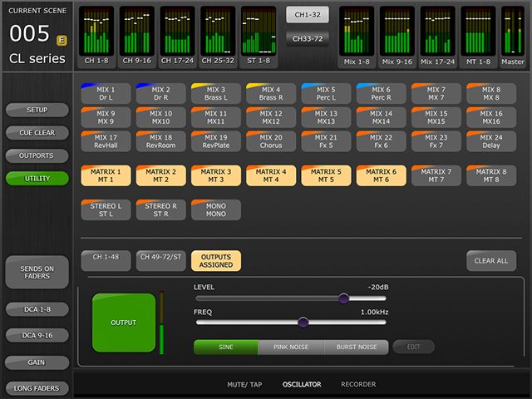
Task: Activate SENDS ON FADERS mode
Action: click(x=37, y=273)
